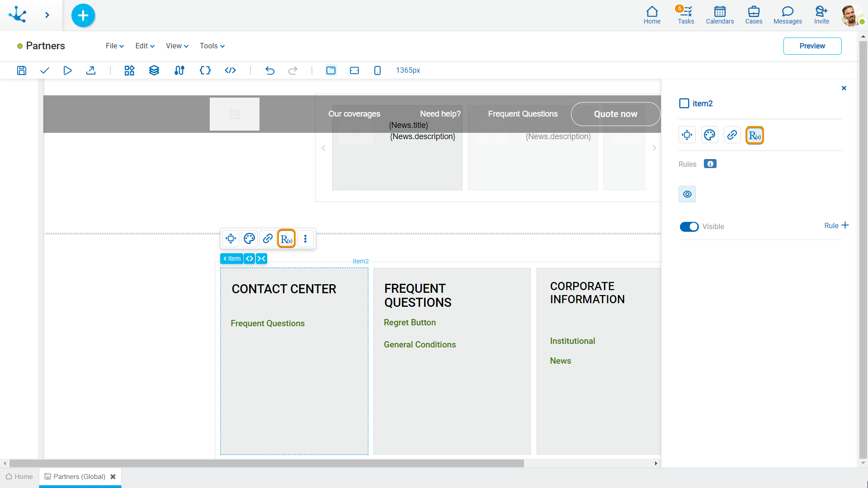Click the code view icon in toolbar
The width and height of the screenshot is (868, 488).
point(230,70)
